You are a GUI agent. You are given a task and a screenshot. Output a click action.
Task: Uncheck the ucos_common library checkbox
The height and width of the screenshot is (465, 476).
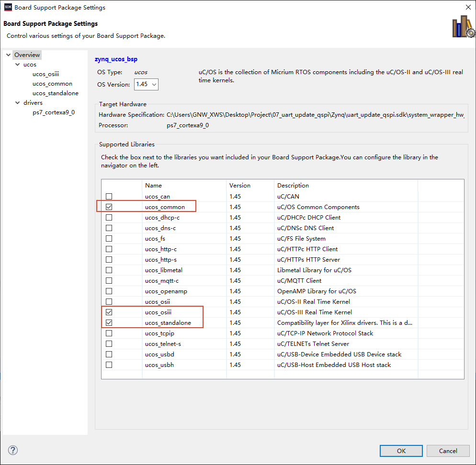click(x=109, y=207)
